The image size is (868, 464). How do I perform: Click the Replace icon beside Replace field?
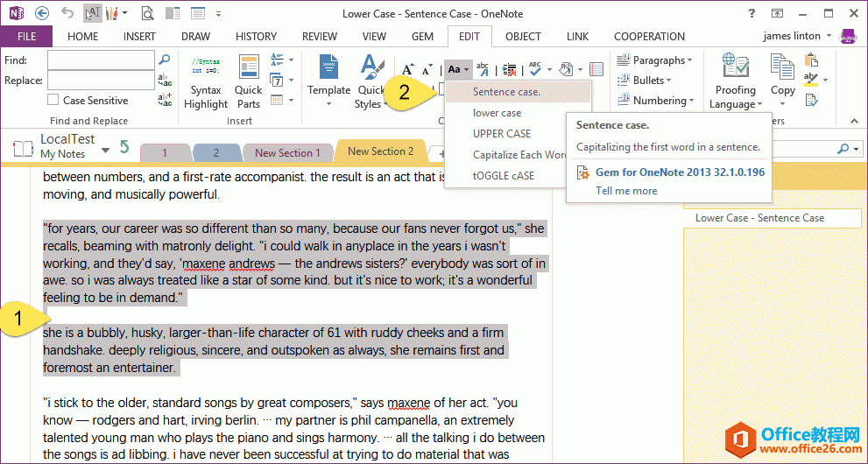click(x=165, y=81)
